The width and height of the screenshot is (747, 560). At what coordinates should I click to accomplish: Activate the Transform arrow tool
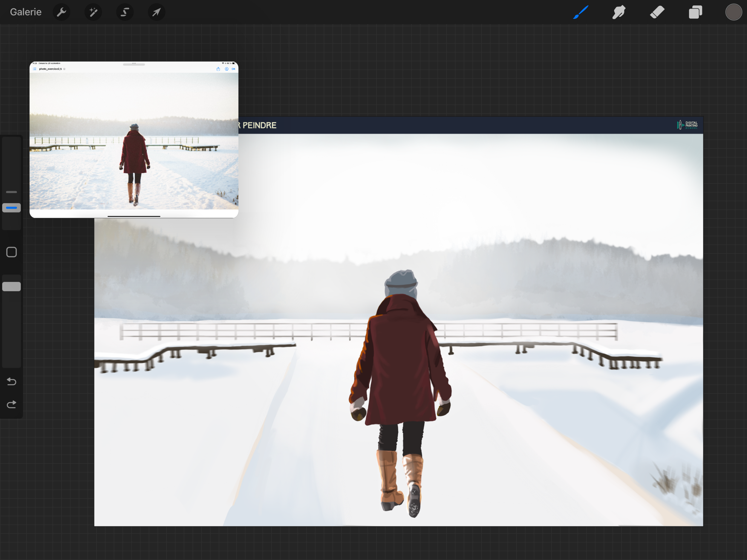point(156,12)
